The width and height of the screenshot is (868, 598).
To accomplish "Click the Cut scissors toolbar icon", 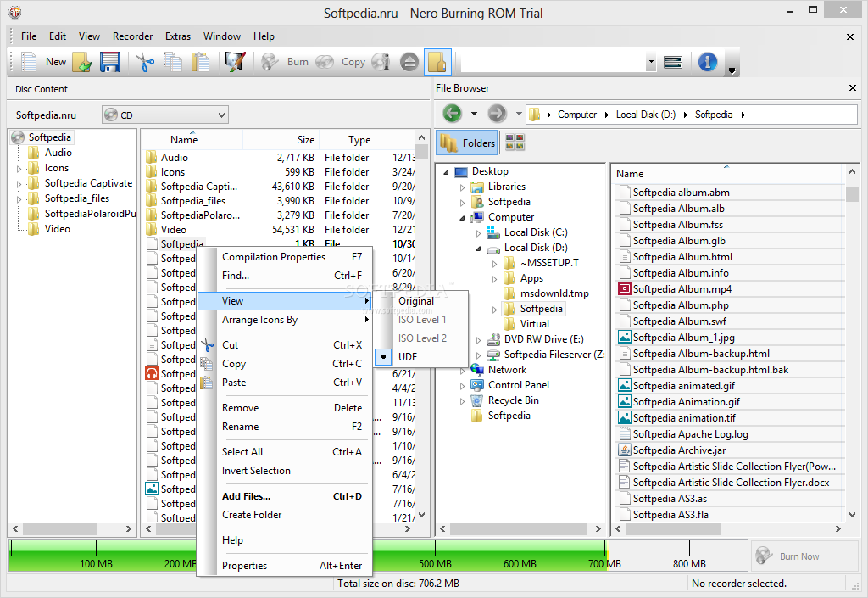I will (145, 61).
